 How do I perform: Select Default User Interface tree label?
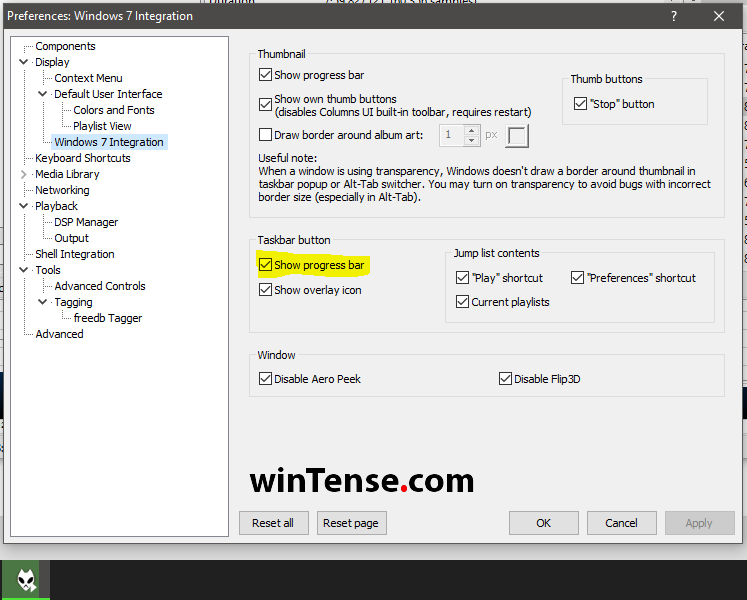tap(108, 94)
